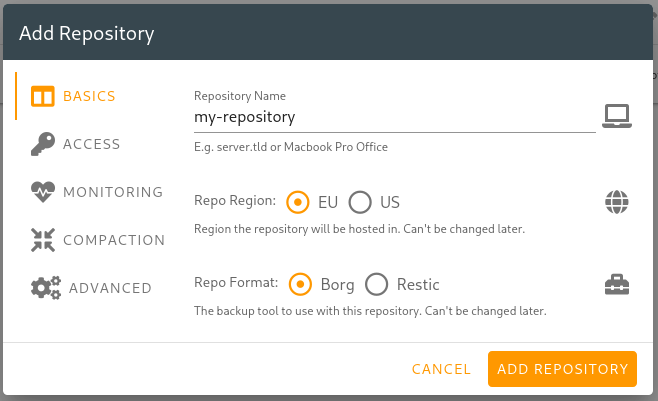Viewport: 658px width, 401px height.
Task: Click the Basics columns icon
Action: 42,96
